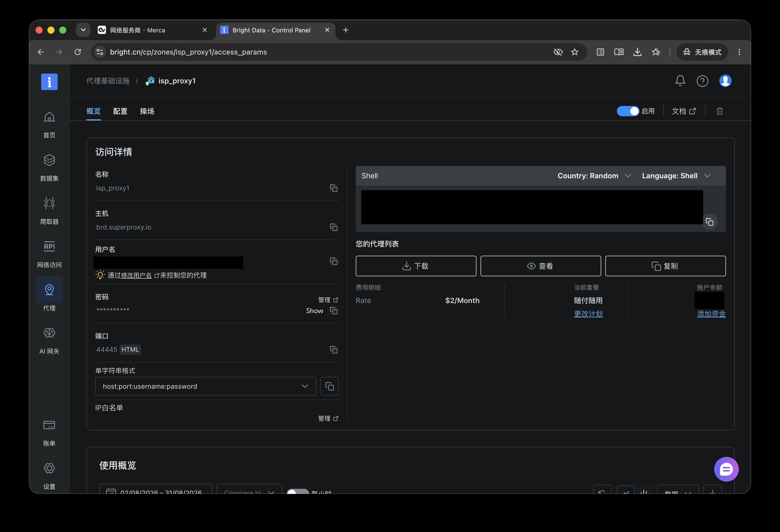
Task: Copy the 用户名 value
Action: click(x=333, y=261)
